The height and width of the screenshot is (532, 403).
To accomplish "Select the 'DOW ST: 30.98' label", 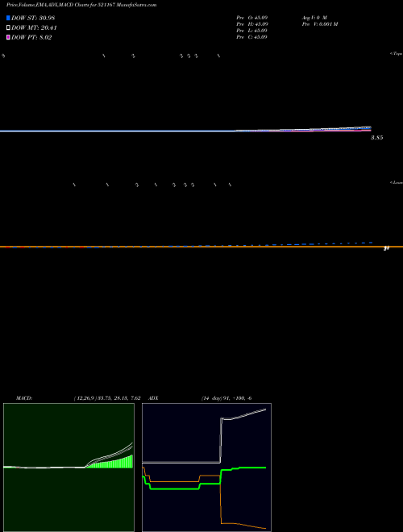I will 33,18.
